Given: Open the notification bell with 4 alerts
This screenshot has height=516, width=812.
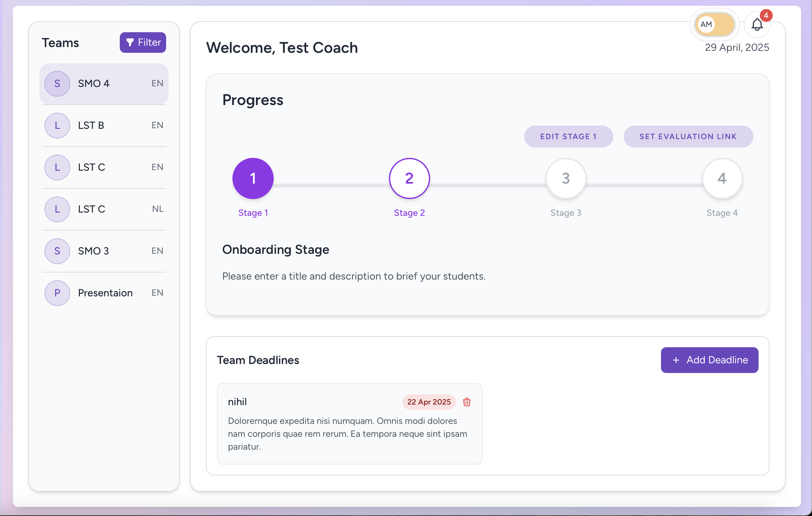Looking at the screenshot, I should coord(757,24).
